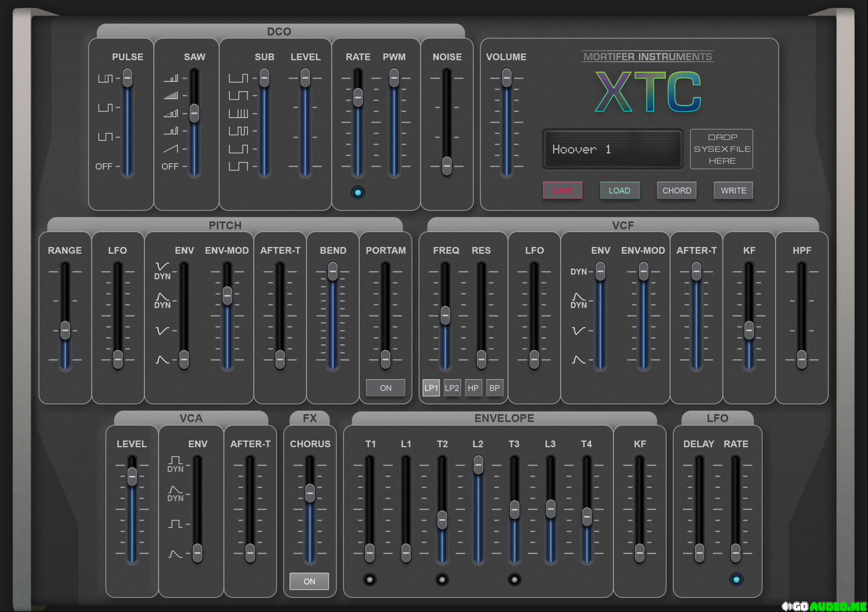Click the top SUB oscillator waveform icon

[x=238, y=78]
